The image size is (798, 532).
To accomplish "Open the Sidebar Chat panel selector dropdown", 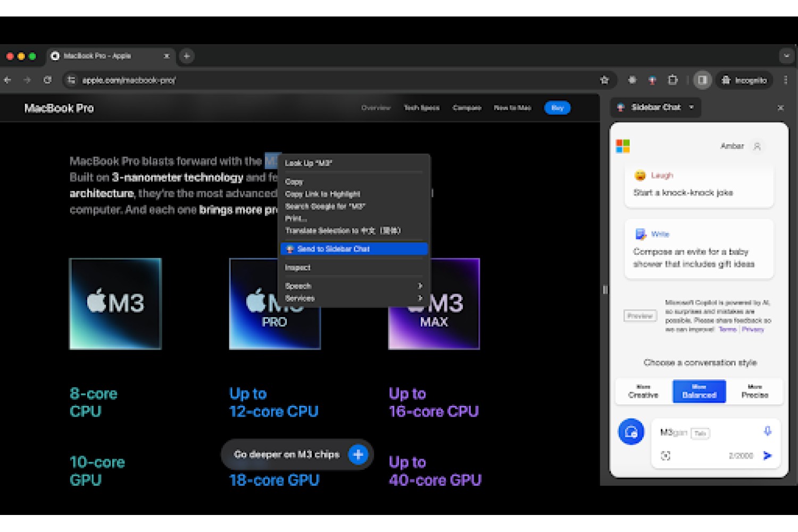I will point(655,107).
